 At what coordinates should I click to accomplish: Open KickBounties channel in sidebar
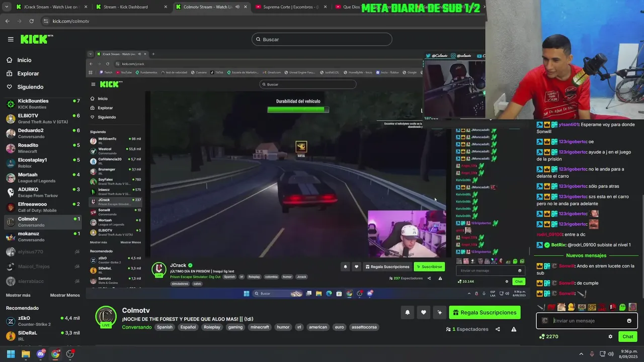coord(43,104)
